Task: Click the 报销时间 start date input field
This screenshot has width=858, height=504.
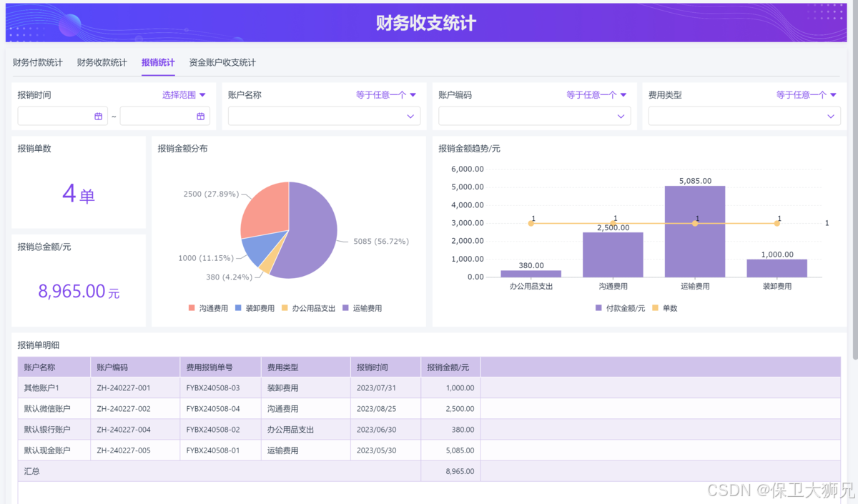Action: [x=62, y=116]
